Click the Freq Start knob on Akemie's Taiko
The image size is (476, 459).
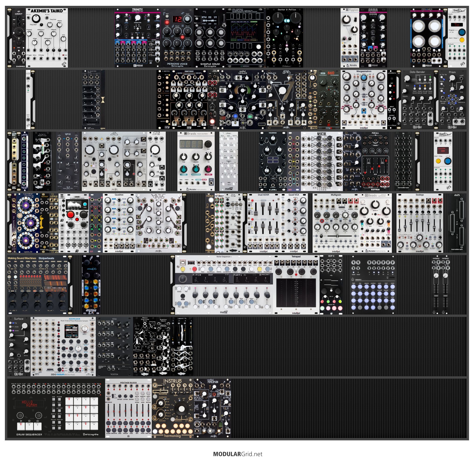[x=36, y=19]
